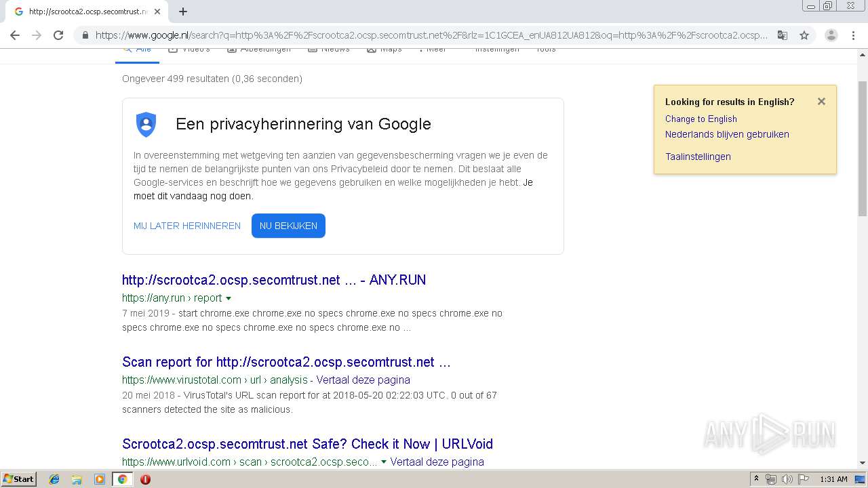The image size is (868, 488).
Task: Close the secomtrust browser tab
Action: (x=157, y=12)
